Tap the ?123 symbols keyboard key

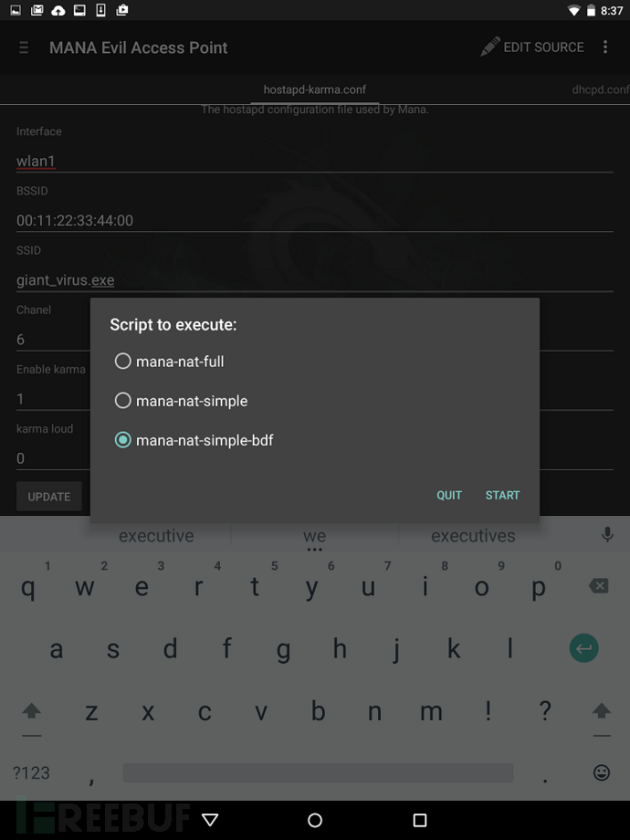31,772
